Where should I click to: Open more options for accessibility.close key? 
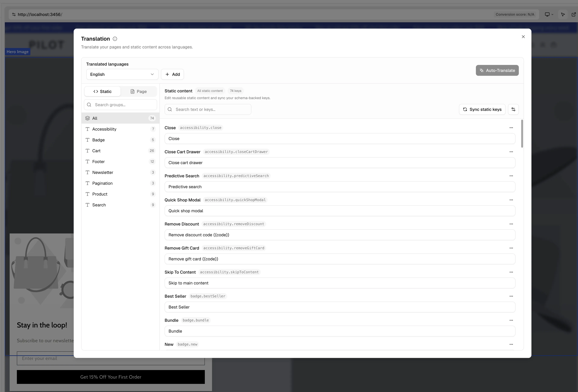511,128
